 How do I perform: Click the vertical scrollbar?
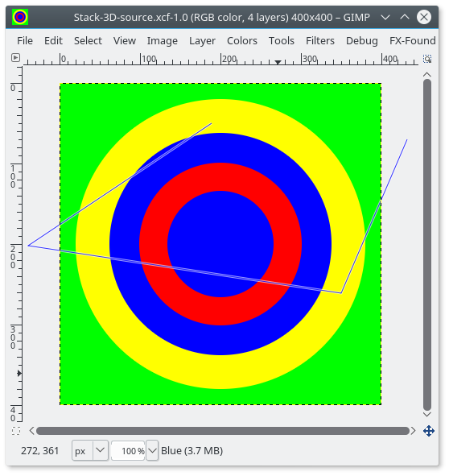click(x=427, y=245)
